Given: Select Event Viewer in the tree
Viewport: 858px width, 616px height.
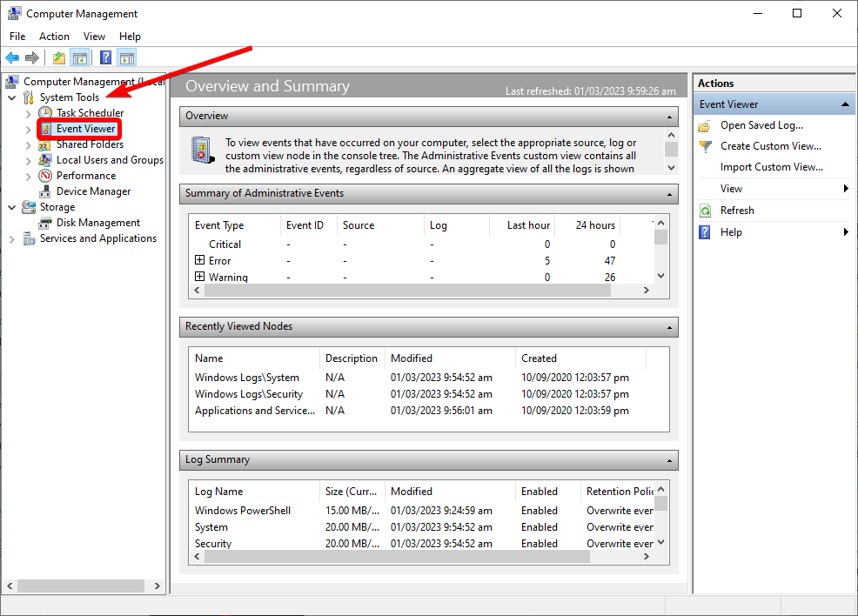Looking at the screenshot, I should click(x=86, y=129).
